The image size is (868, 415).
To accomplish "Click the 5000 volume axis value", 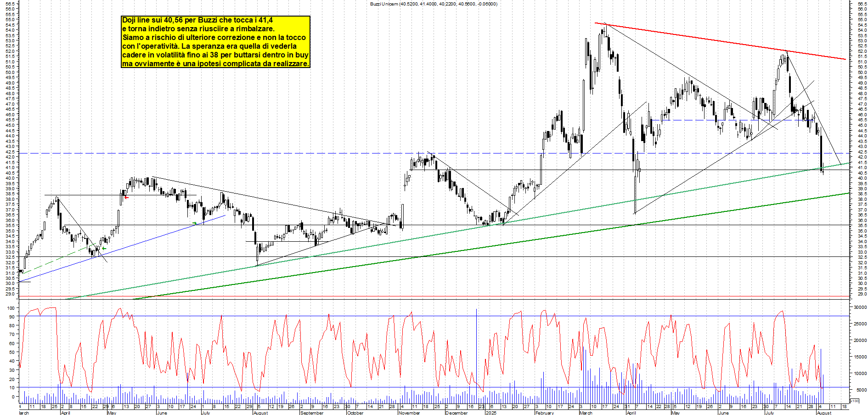I will (861, 390).
